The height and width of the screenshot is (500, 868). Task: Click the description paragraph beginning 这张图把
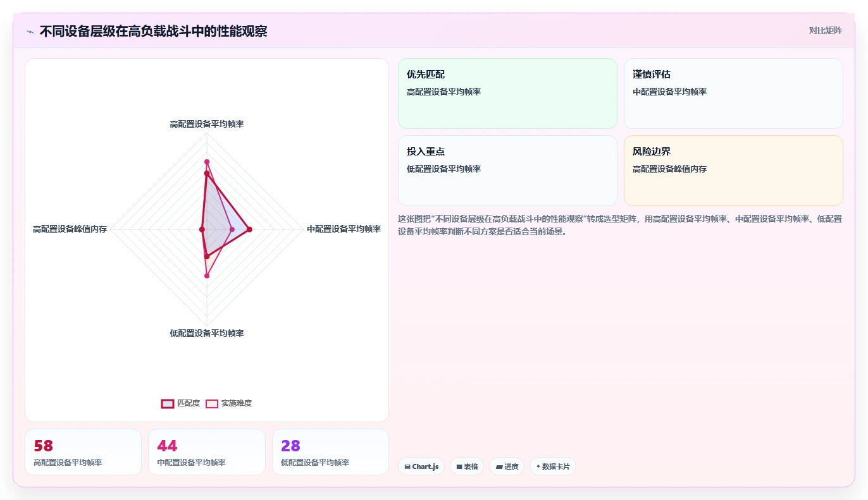pyautogui.click(x=620, y=225)
